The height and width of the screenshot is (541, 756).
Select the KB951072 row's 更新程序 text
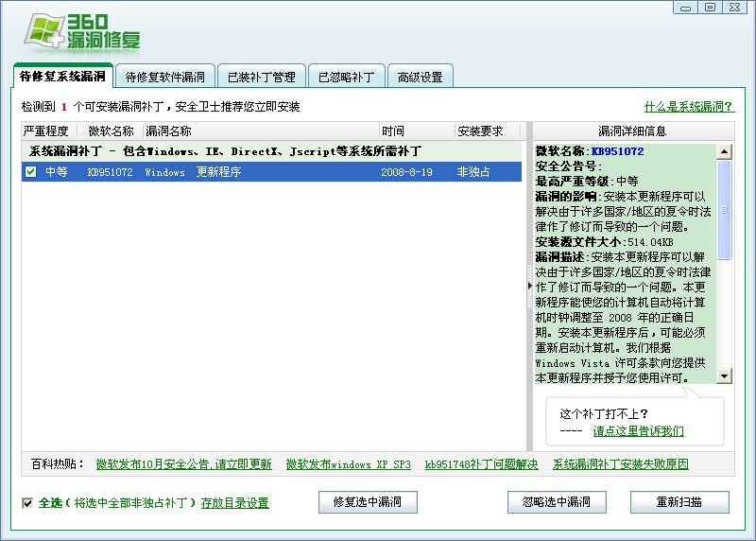point(218,172)
